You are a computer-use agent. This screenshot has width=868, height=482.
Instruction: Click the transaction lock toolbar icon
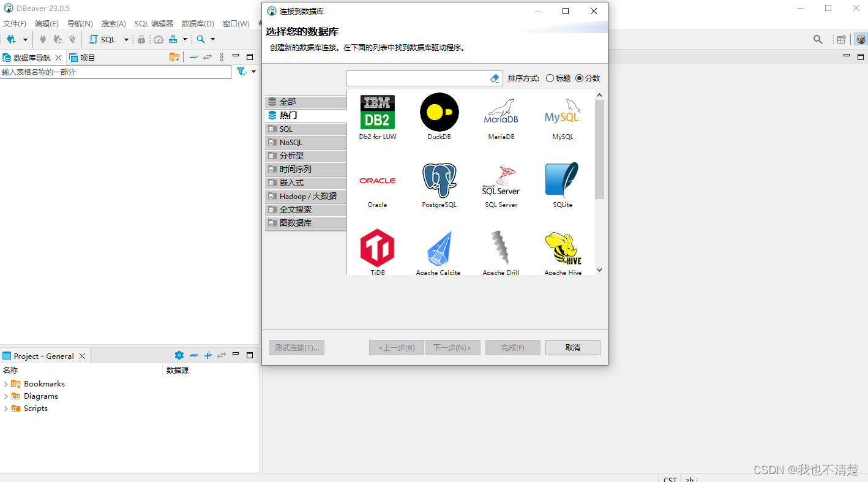point(141,39)
